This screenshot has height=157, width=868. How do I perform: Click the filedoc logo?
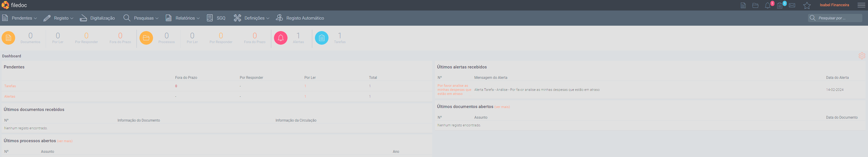pos(14,5)
